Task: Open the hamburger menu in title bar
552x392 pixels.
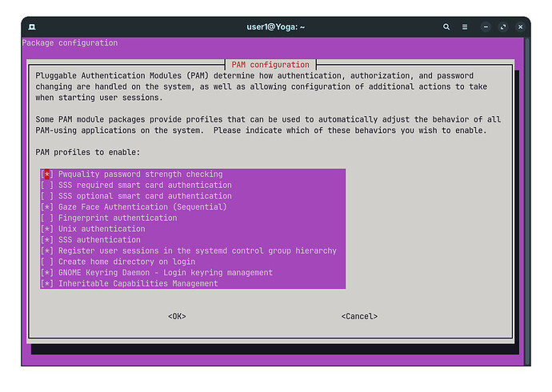Action: [x=465, y=26]
